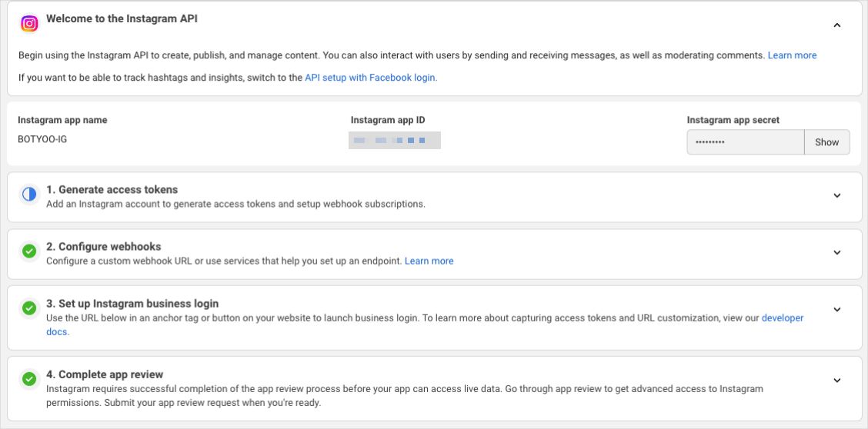Expand the Configure webhooks section
Screen dimensions: 868x429
click(x=837, y=252)
